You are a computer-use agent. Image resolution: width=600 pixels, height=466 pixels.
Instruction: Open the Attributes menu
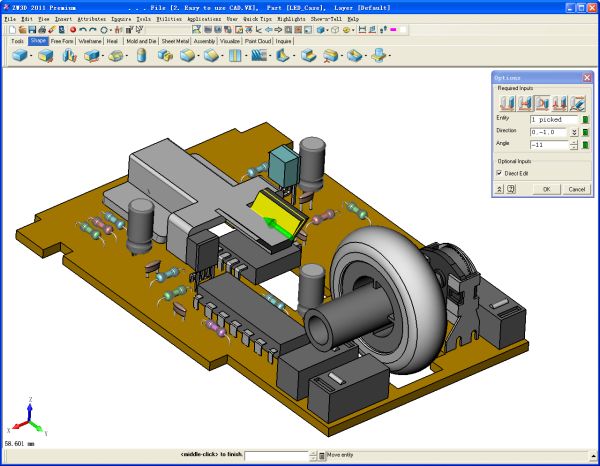click(91, 19)
